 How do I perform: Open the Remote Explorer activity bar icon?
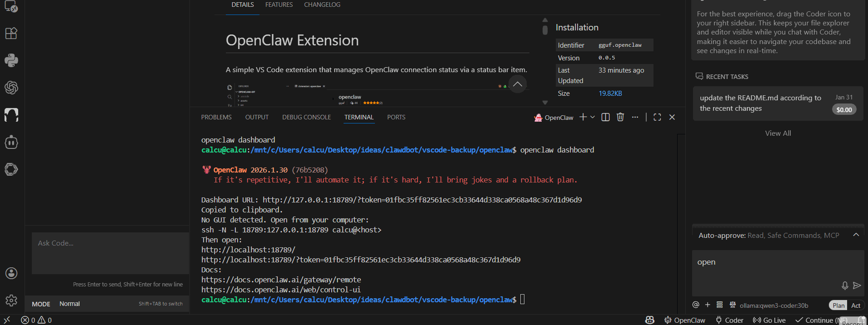(x=11, y=6)
